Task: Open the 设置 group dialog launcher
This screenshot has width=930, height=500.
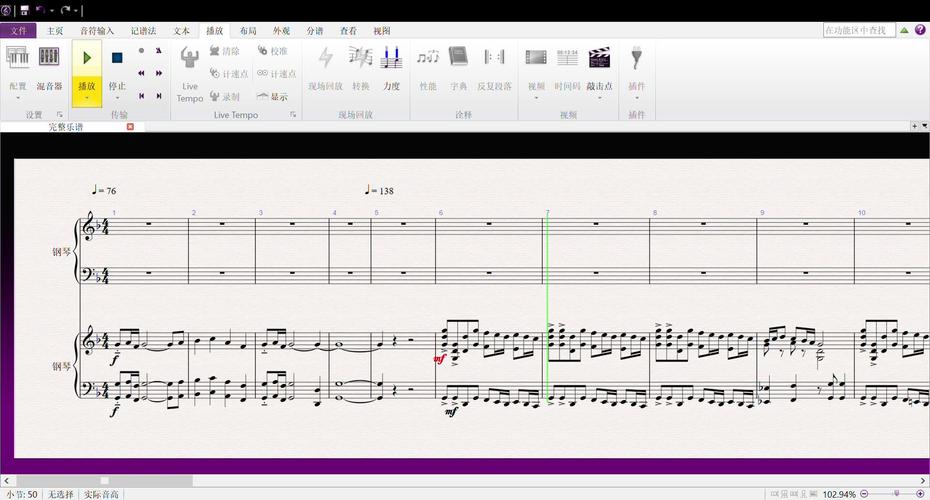Action: (x=59, y=114)
